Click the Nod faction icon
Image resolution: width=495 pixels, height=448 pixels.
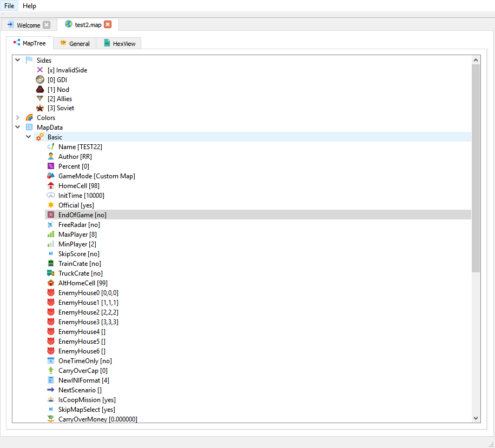[x=39, y=89]
